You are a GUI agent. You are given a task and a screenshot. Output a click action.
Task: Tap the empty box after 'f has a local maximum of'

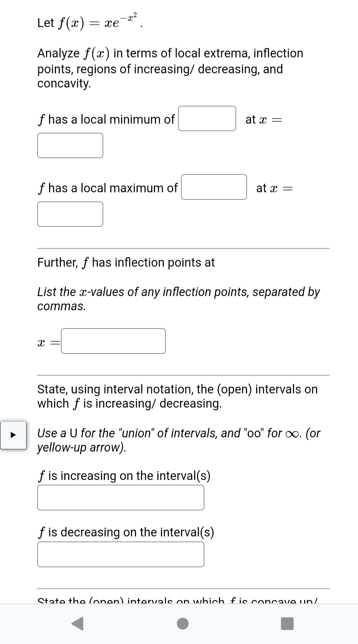[213, 188]
